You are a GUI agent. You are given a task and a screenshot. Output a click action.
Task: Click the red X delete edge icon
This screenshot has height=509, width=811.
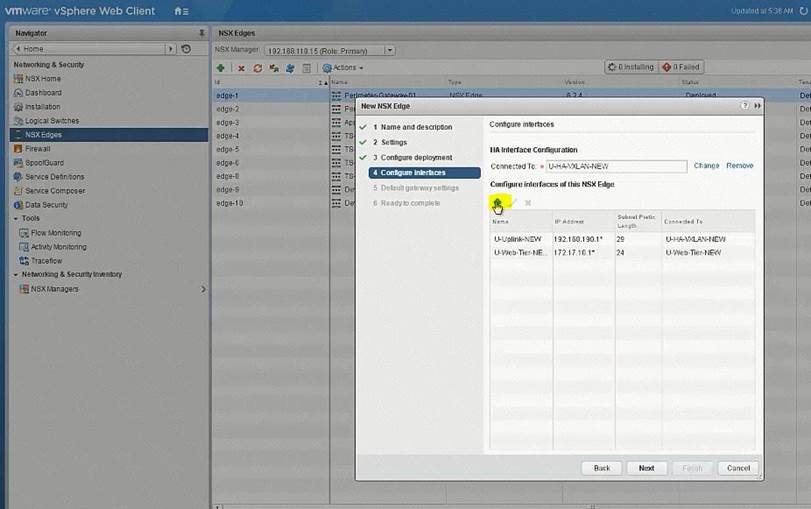point(241,68)
